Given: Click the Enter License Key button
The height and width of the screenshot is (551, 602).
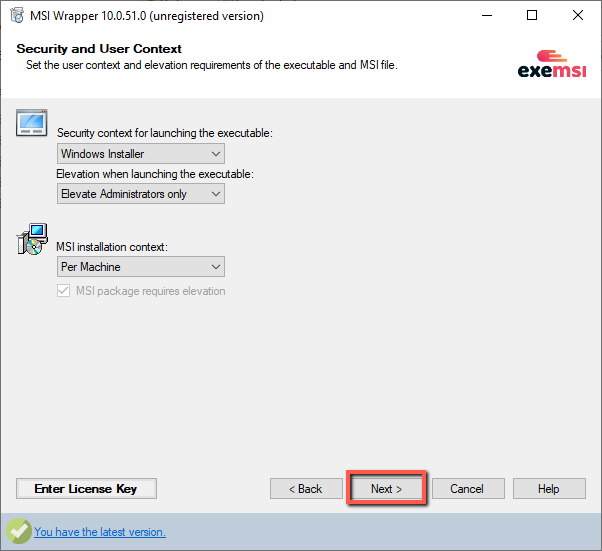Looking at the screenshot, I should pos(86,488).
